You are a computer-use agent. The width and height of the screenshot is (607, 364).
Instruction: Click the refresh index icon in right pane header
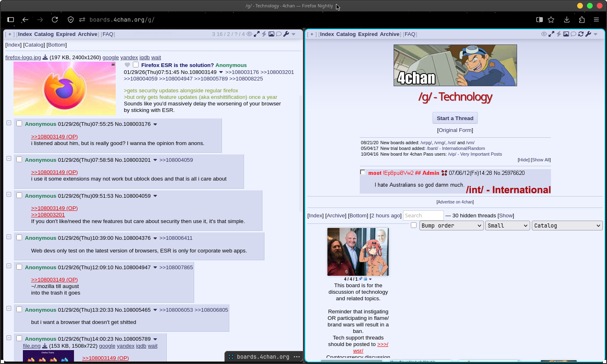point(581,34)
